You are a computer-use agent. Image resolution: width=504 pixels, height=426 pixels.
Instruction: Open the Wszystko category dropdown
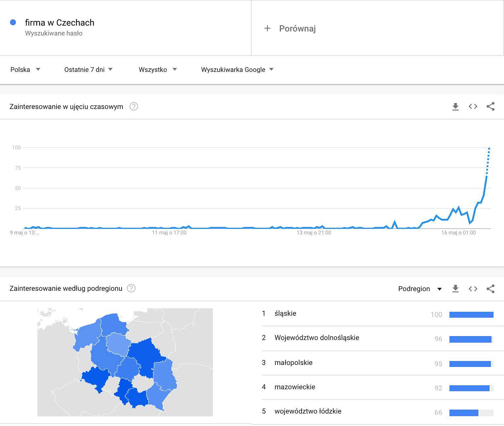click(158, 70)
